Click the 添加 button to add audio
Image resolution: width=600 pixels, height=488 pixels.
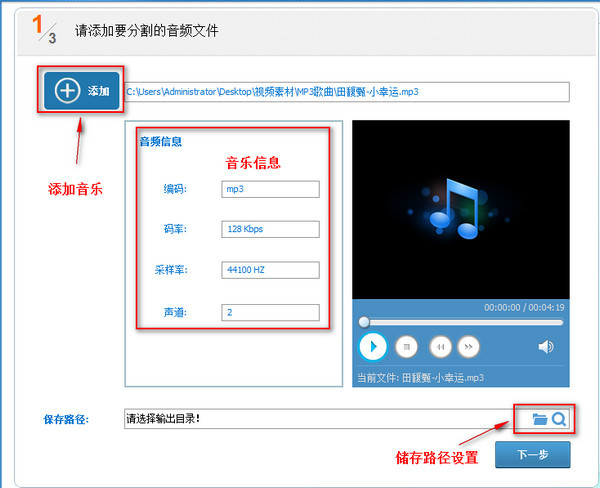tap(81, 90)
